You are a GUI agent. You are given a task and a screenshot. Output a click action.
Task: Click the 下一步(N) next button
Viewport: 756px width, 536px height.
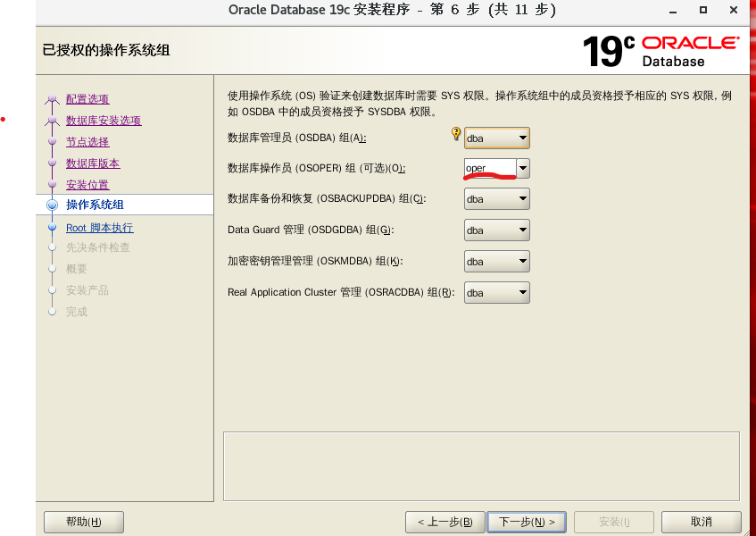click(x=527, y=522)
